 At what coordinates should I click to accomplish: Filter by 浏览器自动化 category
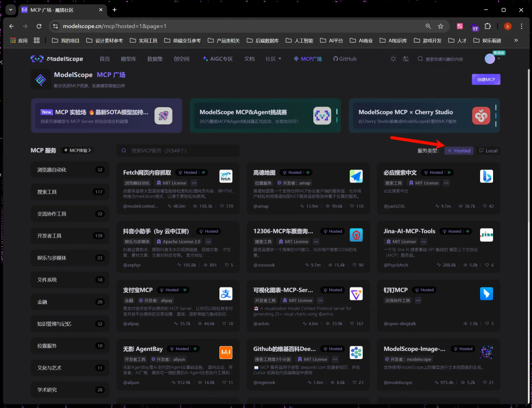[70, 170]
